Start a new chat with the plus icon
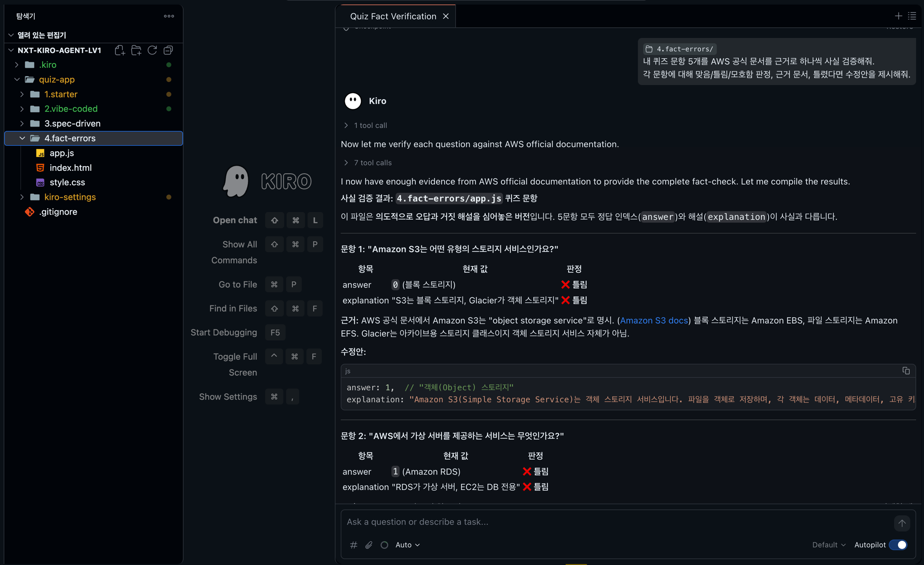 tap(898, 16)
